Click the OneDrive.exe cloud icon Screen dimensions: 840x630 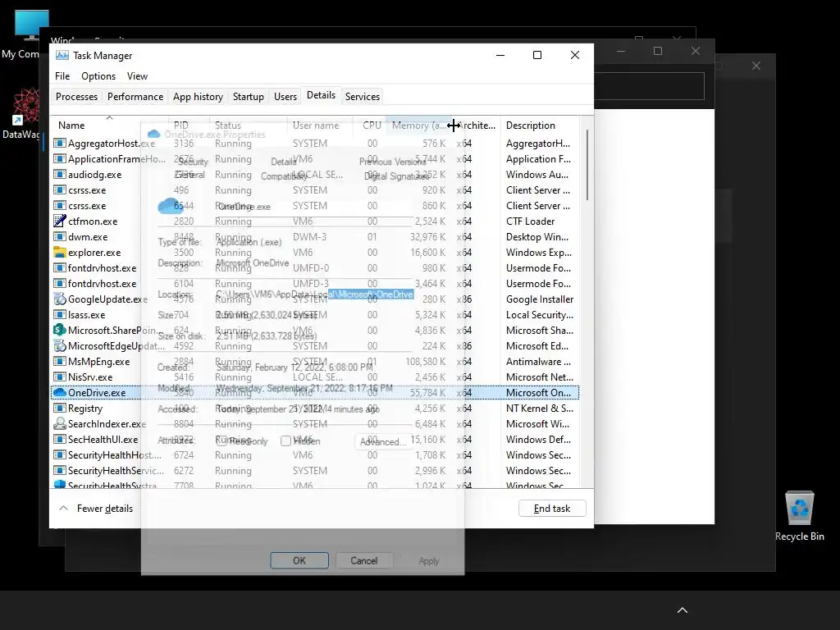[x=59, y=392]
